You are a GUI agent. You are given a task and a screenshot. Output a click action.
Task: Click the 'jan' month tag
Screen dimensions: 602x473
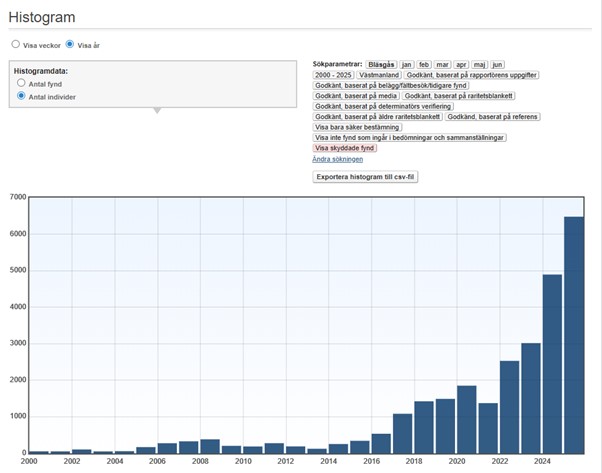click(x=406, y=64)
